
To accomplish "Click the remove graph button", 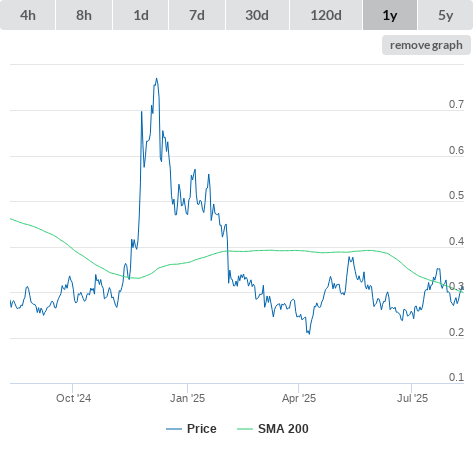I will [426, 45].
